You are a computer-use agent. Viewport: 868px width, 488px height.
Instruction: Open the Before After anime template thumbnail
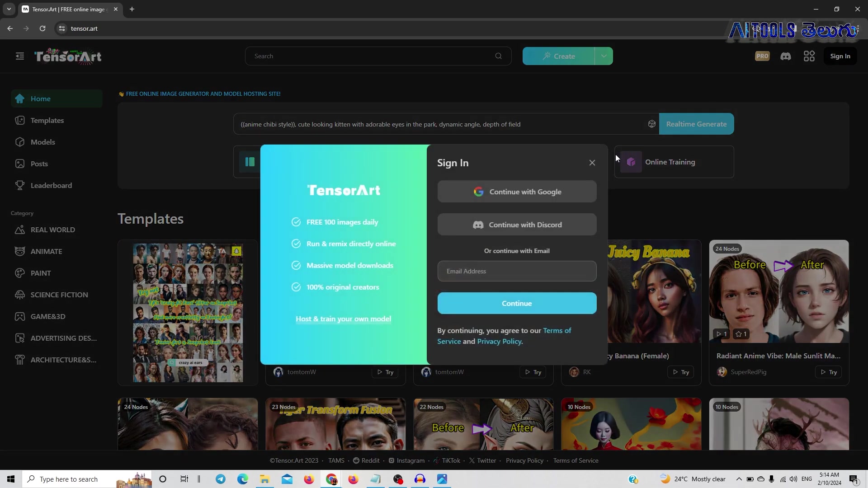[x=779, y=291]
